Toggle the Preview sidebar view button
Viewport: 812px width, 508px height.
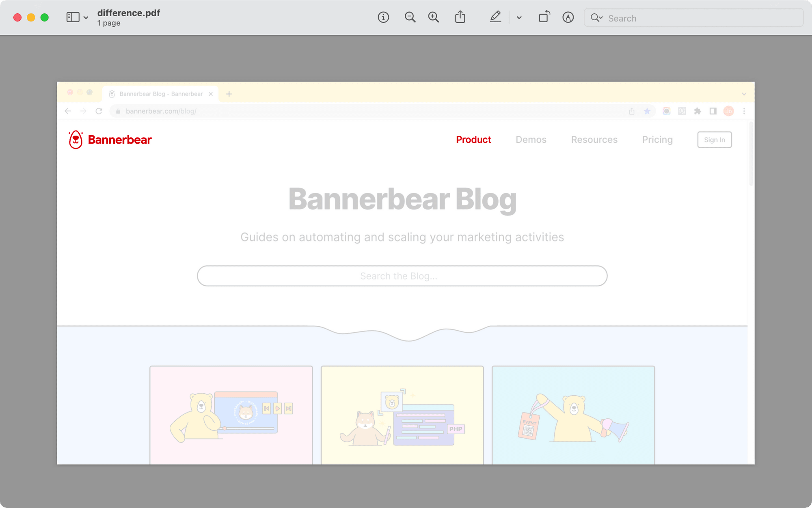[73, 17]
